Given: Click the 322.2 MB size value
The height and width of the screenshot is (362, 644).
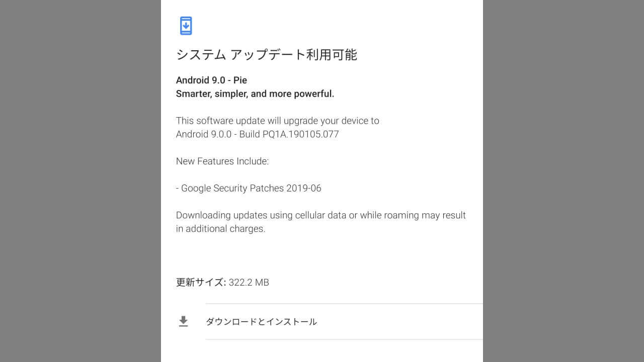Looking at the screenshot, I should pos(249,282).
